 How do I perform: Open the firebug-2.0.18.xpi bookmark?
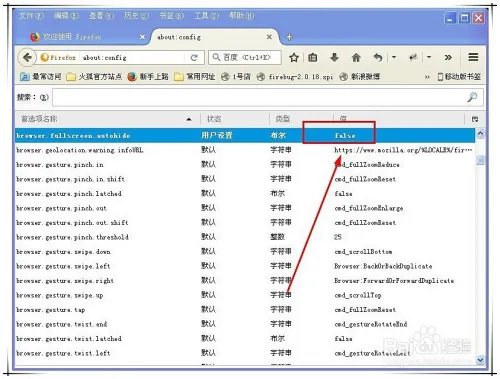coord(295,77)
